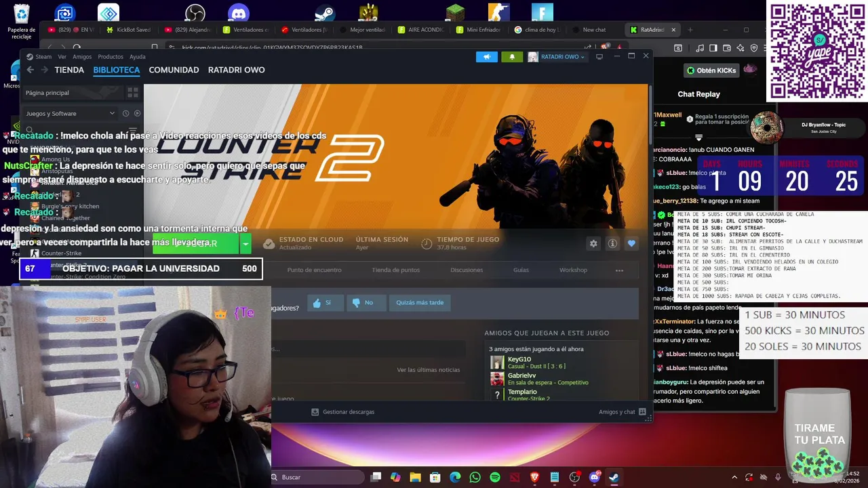Open File Explorer from taskbar
Viewport: 868px width, 488px height.
pyautogui.click(x=415, y=477)
